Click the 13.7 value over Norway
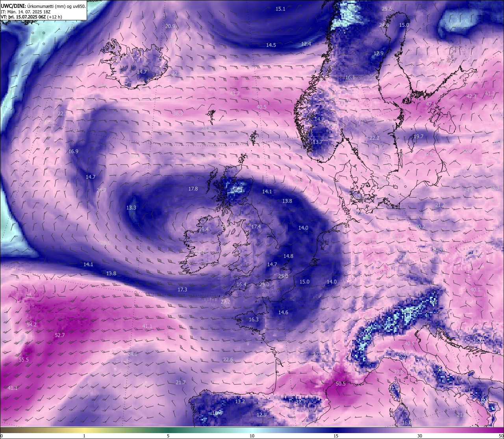Screen dimensions: 504x439 [317, 142]
